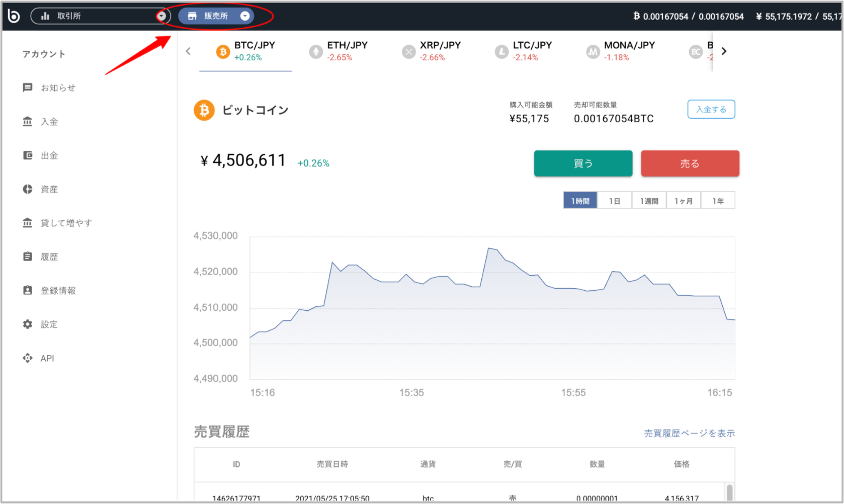Open the 販売所 dropdown arrow
This screenshot has width=844, height=504.
point(245,16)
